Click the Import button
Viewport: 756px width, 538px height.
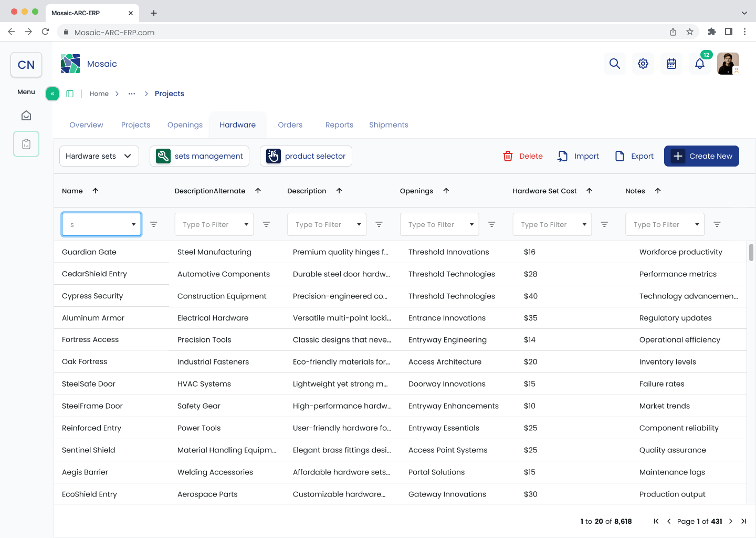tap(578, 156)
